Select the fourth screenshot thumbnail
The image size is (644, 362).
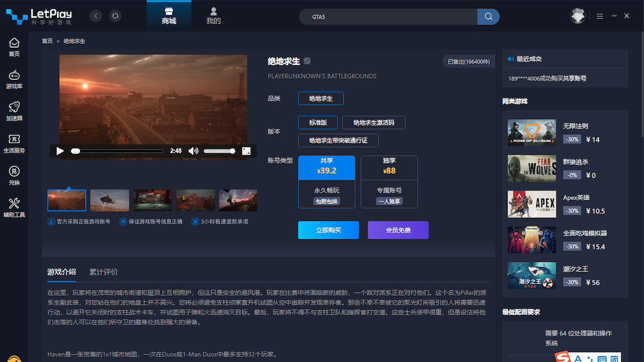[x=195, y=200]
